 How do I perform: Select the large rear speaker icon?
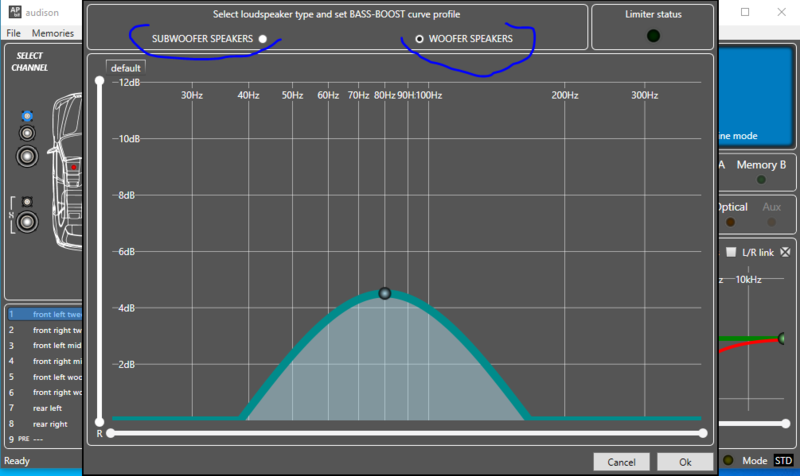[27, 222]
